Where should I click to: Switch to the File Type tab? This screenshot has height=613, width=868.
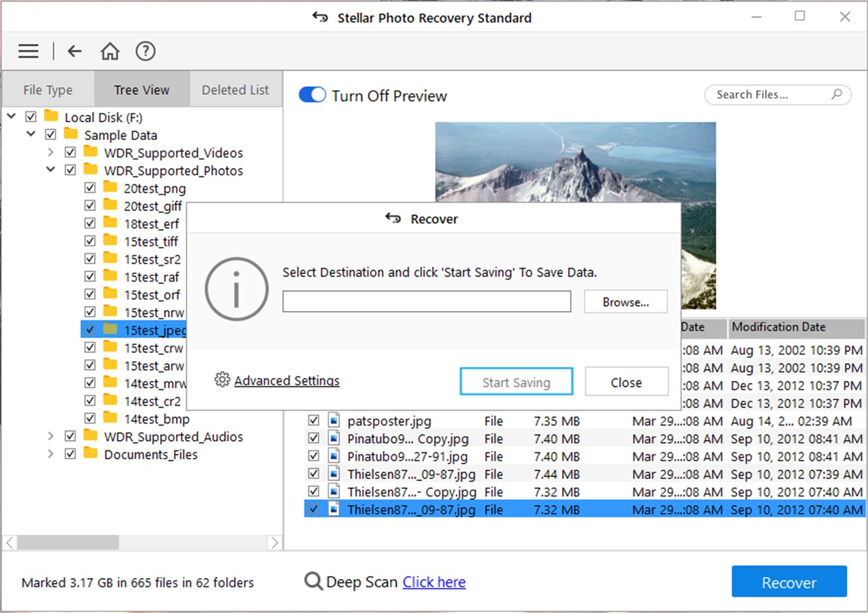[x=48, y=90]
